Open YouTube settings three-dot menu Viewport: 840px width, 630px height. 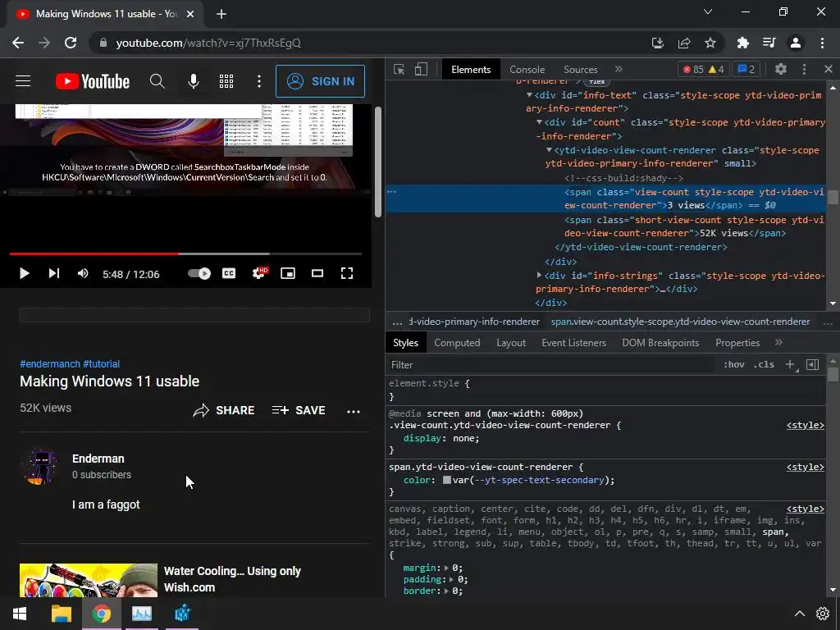(259, 81)
